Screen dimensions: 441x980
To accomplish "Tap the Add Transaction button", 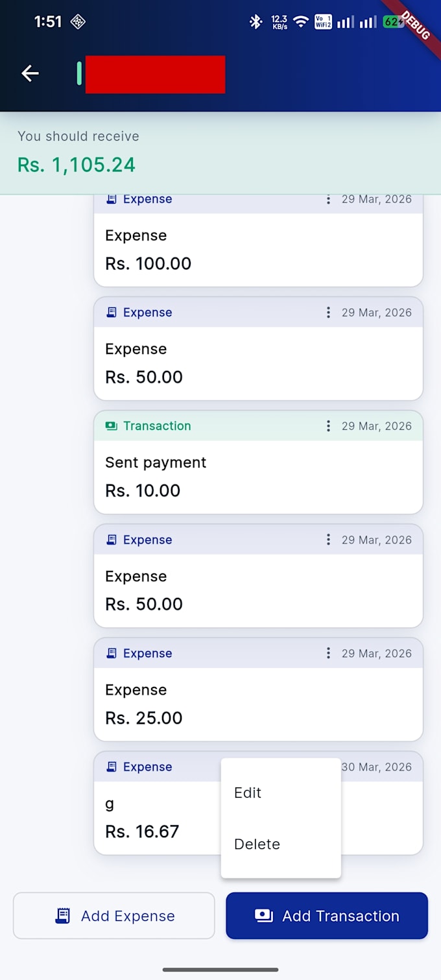I will click(x=327, y=916).
